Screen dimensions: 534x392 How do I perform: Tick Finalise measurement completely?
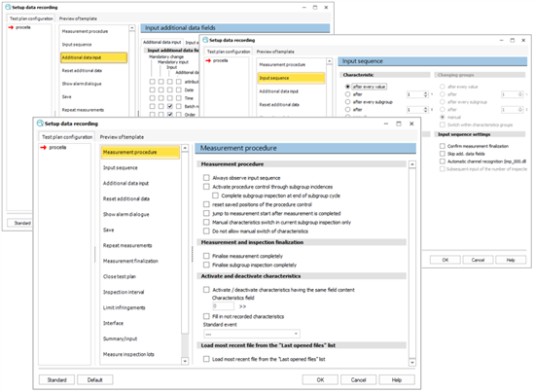tap(206, 256)
